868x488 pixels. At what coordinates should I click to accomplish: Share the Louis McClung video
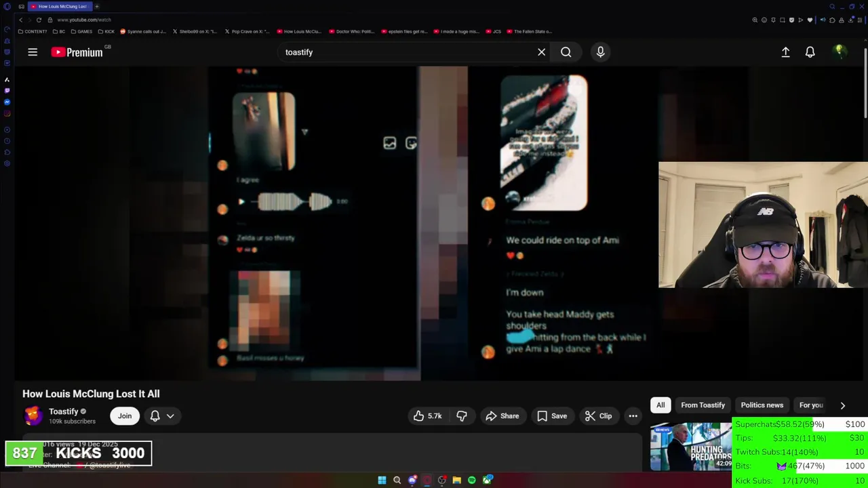point(502,416)
